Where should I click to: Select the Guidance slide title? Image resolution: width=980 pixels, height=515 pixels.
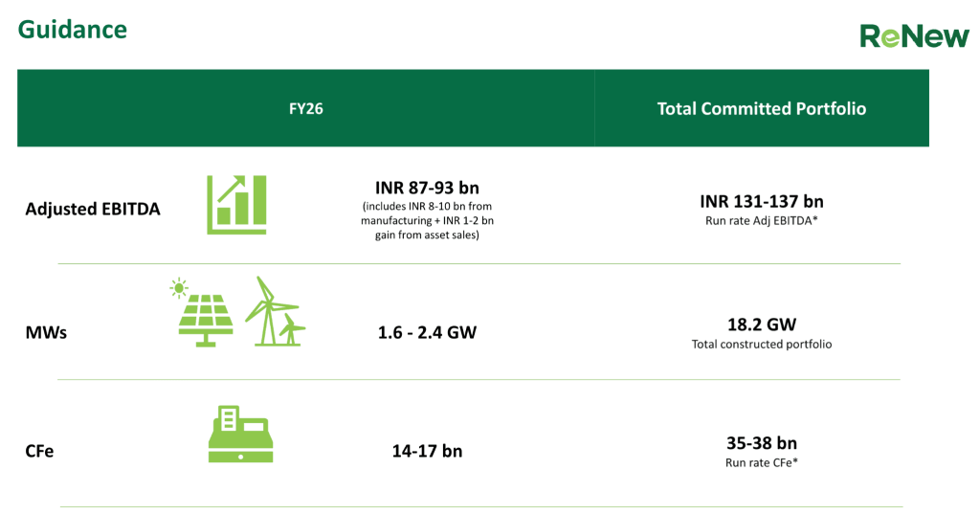point(73,30)
